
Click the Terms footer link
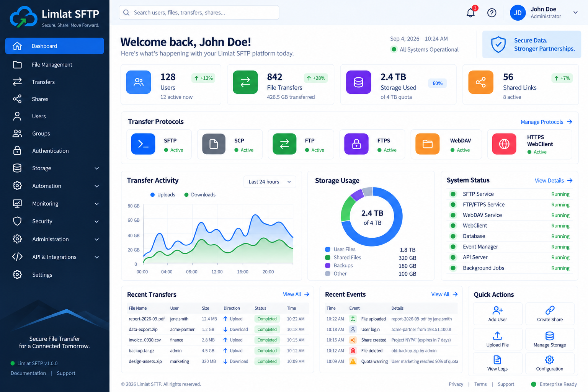point(480,384)
